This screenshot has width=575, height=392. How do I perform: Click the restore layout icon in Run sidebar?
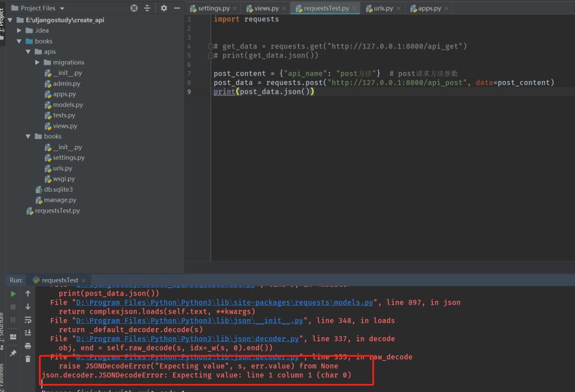[13, 337]
